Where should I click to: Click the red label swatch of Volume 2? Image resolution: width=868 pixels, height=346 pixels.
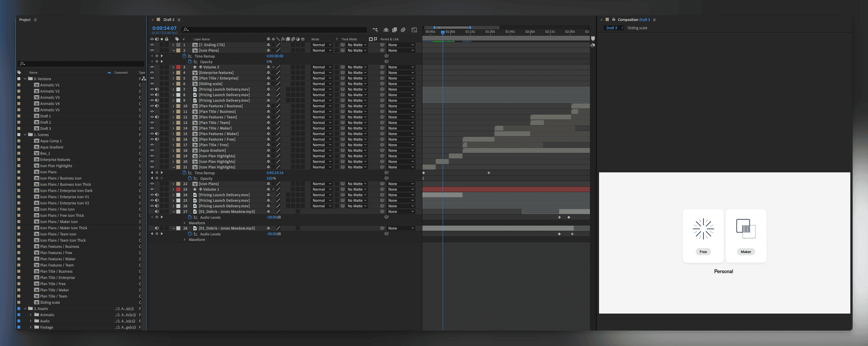pyautogui.click(x=178, y=67)
